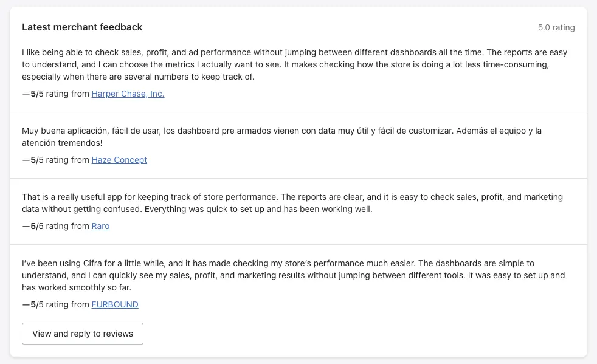Click the Spanish review starting 'Muy buena aplicación'
The width and height of the screenshot is (597, 364).
point(281,137)
